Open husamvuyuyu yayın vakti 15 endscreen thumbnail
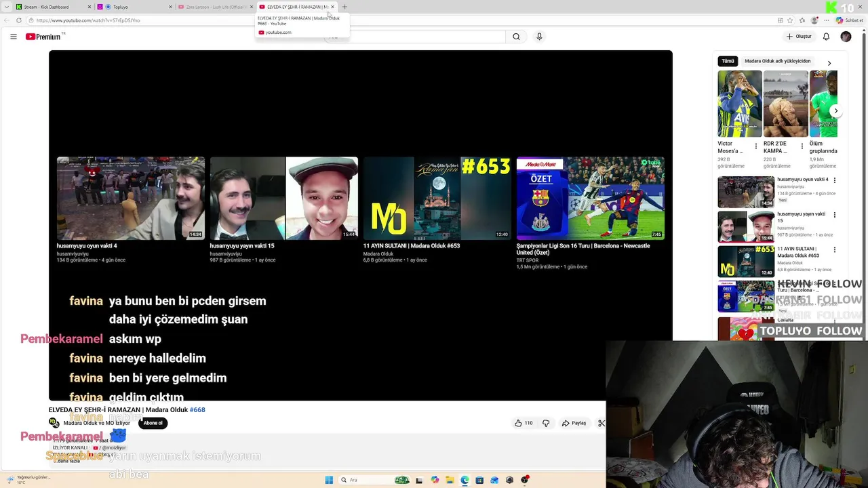 [x=284, y=199]
